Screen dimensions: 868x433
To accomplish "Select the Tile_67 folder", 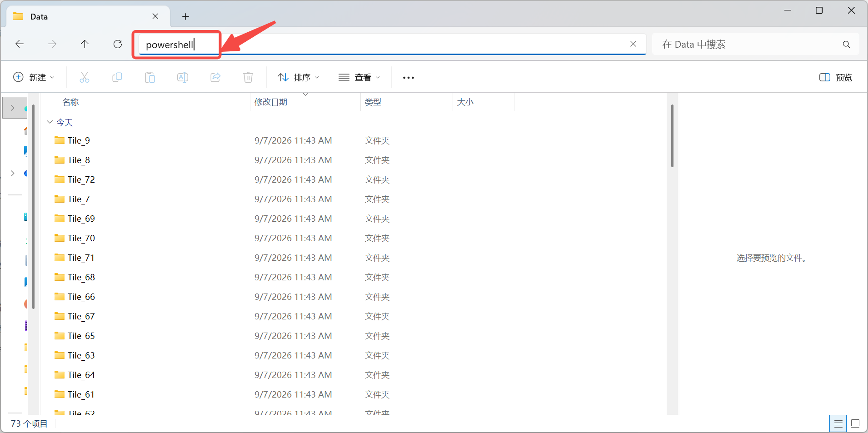I will click(x=81, y=316).
